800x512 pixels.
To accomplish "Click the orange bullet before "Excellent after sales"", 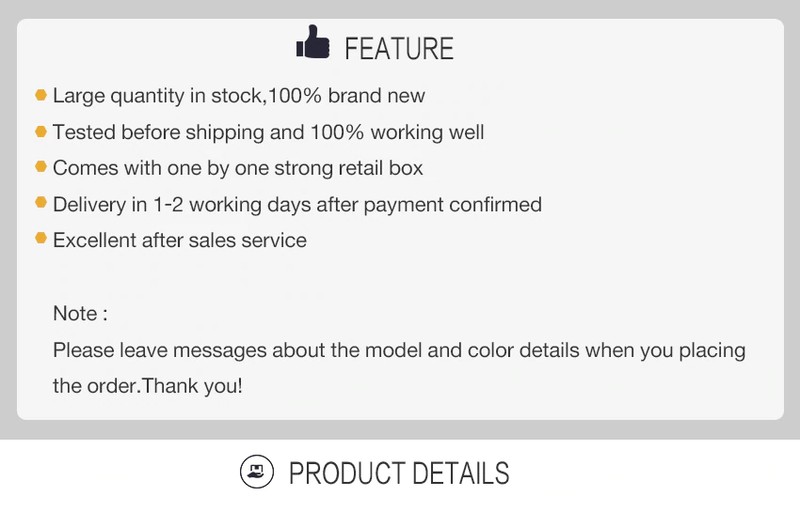I will (x=41, y=240).
